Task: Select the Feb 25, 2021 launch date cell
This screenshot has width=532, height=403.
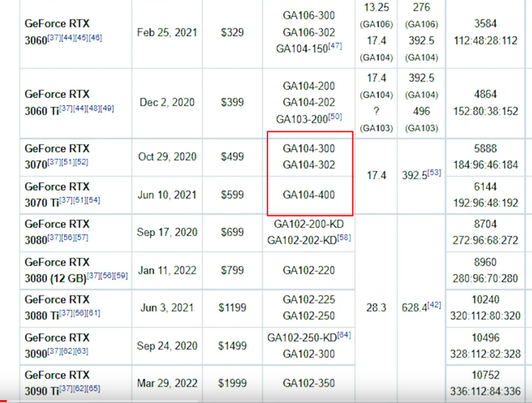Action: [x=167, y=33]
